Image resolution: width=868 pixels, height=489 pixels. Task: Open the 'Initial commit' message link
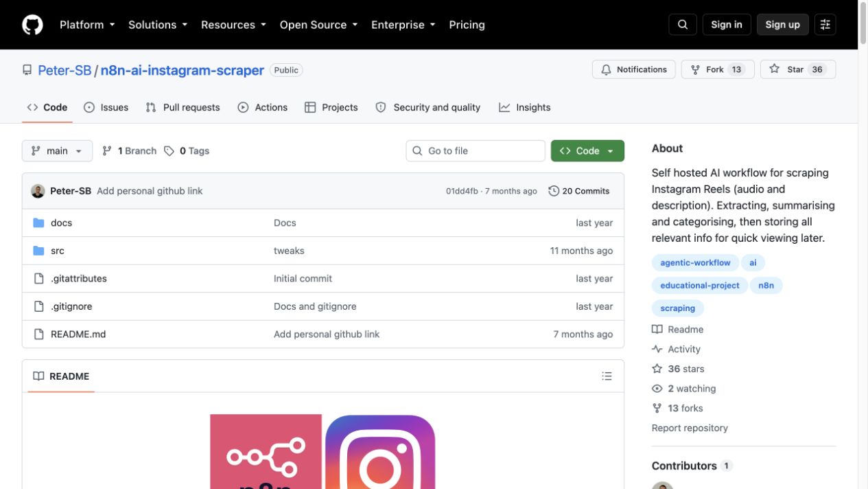[x=303, y=278]
